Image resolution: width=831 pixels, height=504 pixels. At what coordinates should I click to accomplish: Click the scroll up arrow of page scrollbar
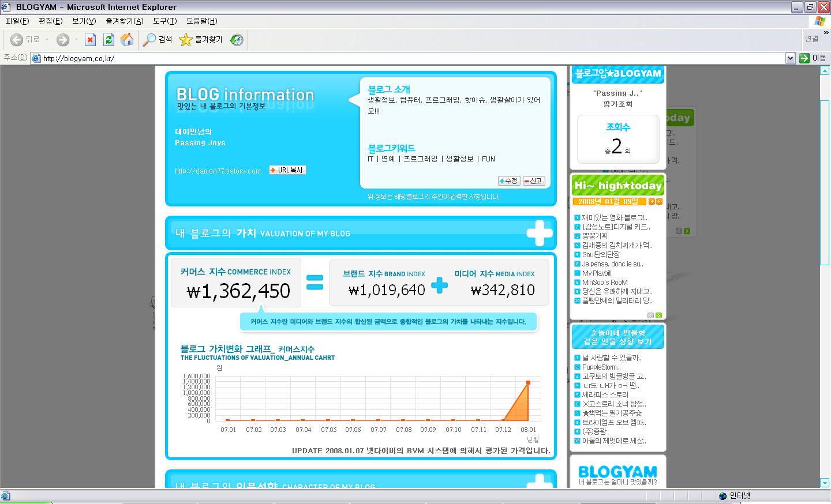point(825,70)
